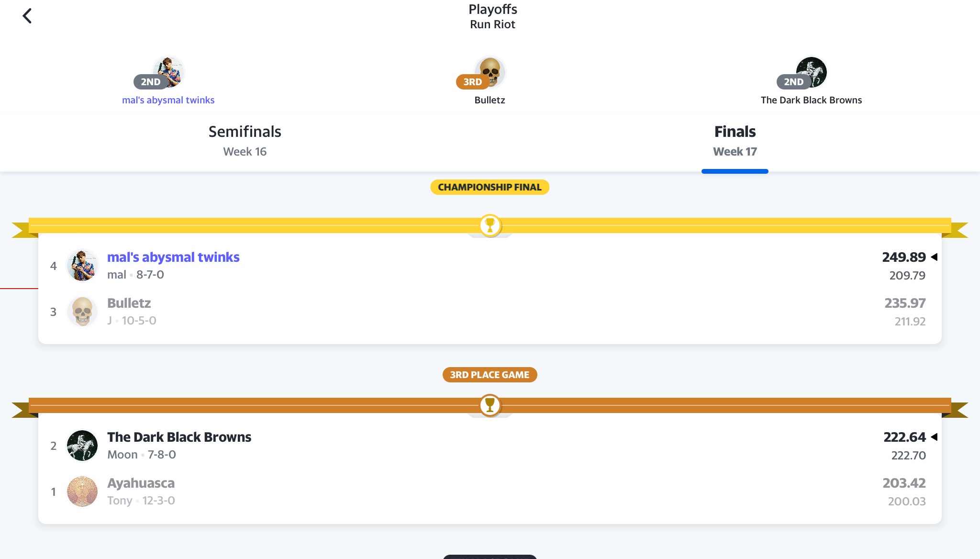Tap The Dark Black Browns header avatar
Image resolution: width=980 pixels, height=559 pixels.
tap(811, 72)
